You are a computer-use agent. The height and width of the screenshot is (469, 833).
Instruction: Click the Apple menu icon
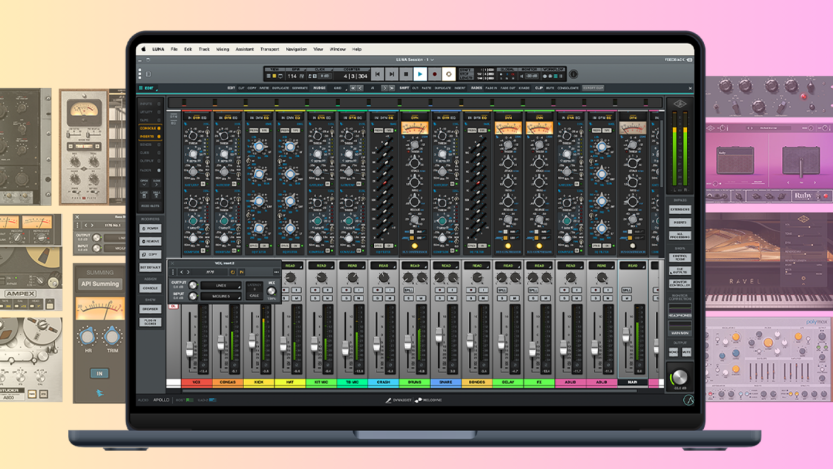[x=143, y=49]
